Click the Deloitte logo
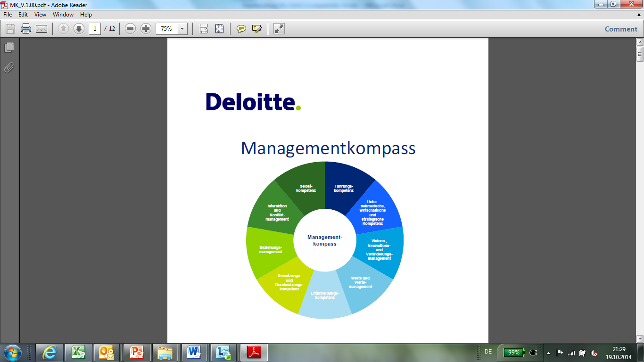Viewport: 644px width, 362px height. click(253, 101)
